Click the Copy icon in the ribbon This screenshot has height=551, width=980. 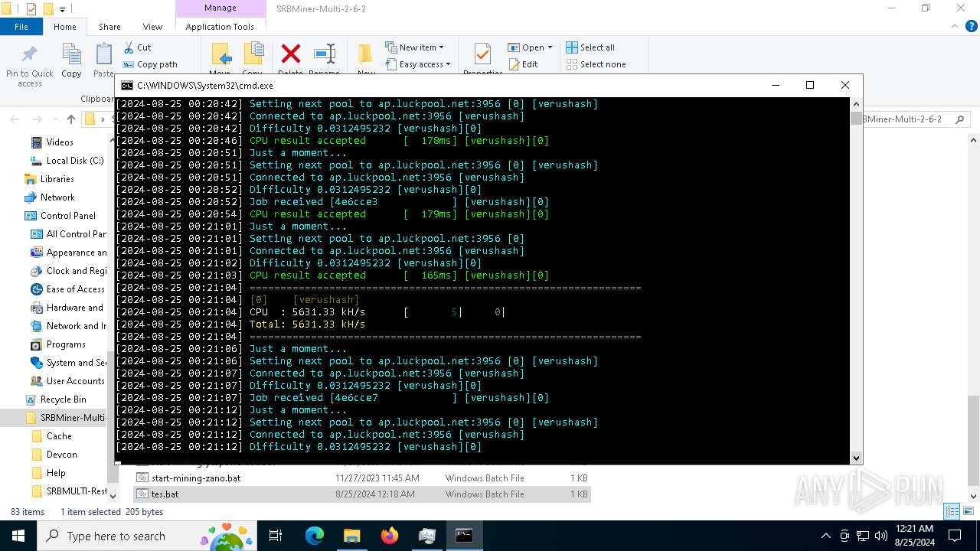[71, 55]
